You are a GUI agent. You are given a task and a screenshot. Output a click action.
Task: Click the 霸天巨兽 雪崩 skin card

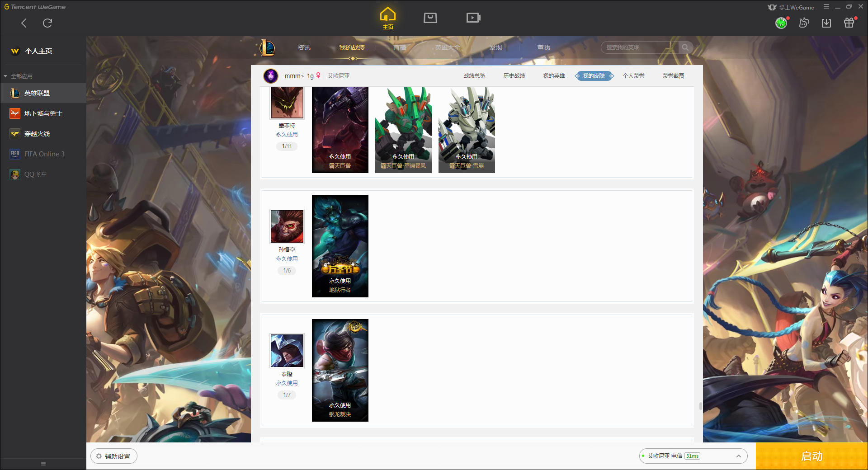tap(467, 130)
